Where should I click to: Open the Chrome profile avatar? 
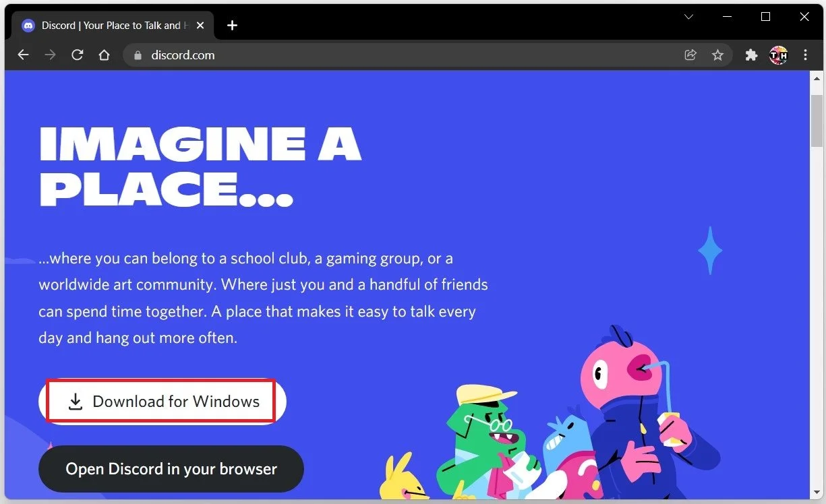[778, 55]
